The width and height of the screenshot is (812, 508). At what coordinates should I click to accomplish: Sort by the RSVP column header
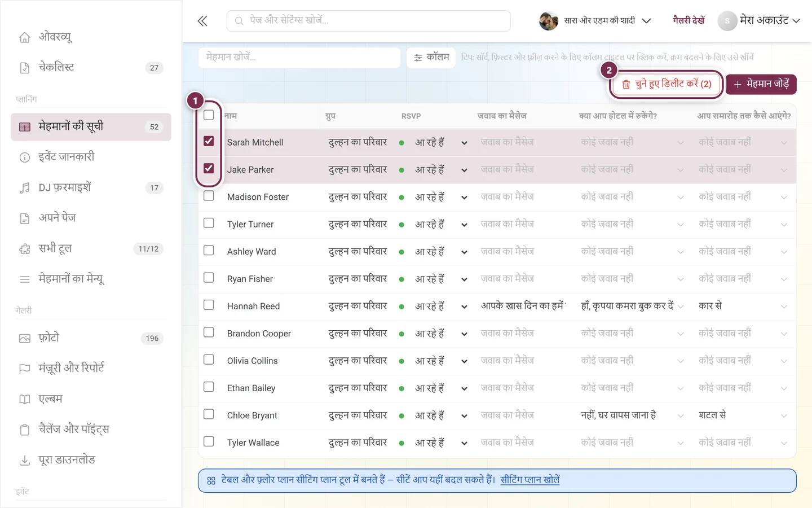click(x=411, y=116)
